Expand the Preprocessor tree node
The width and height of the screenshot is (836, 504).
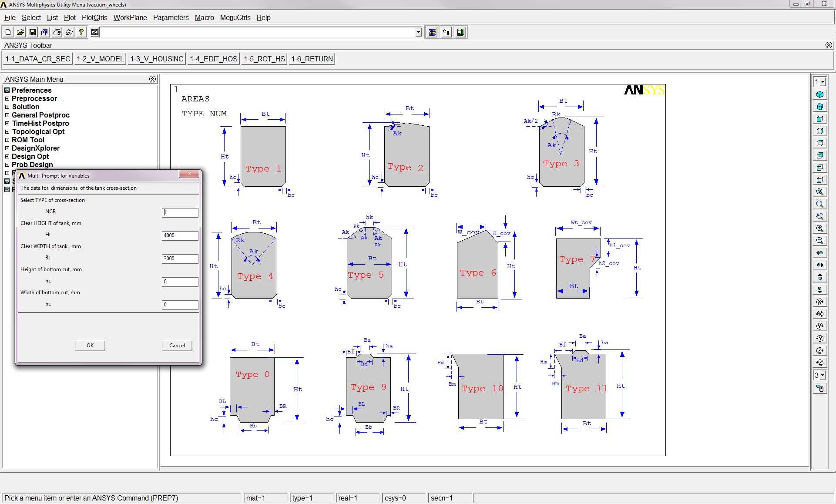point(7,99)
